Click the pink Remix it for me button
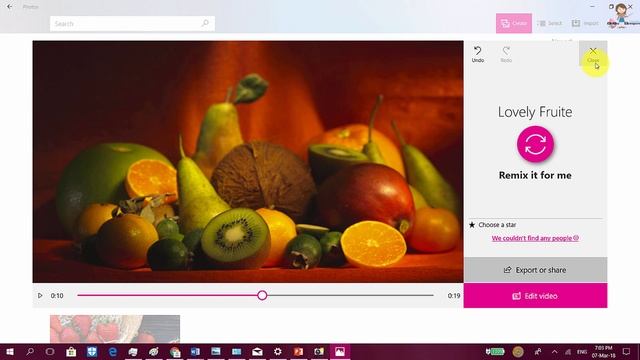Screen dimensions: 640x360 pyautogui.click(x=535, y=144)
